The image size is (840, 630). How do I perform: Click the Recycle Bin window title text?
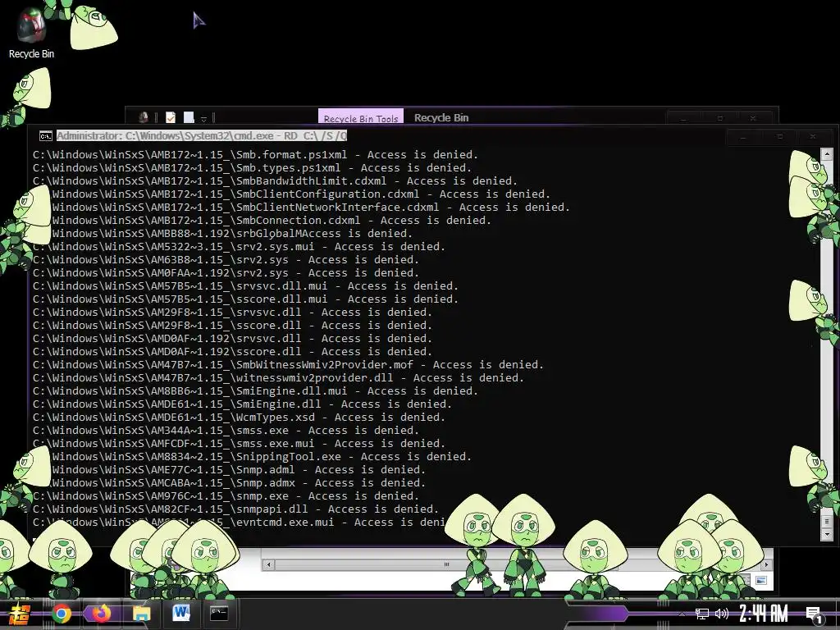[x=441, y=118]
